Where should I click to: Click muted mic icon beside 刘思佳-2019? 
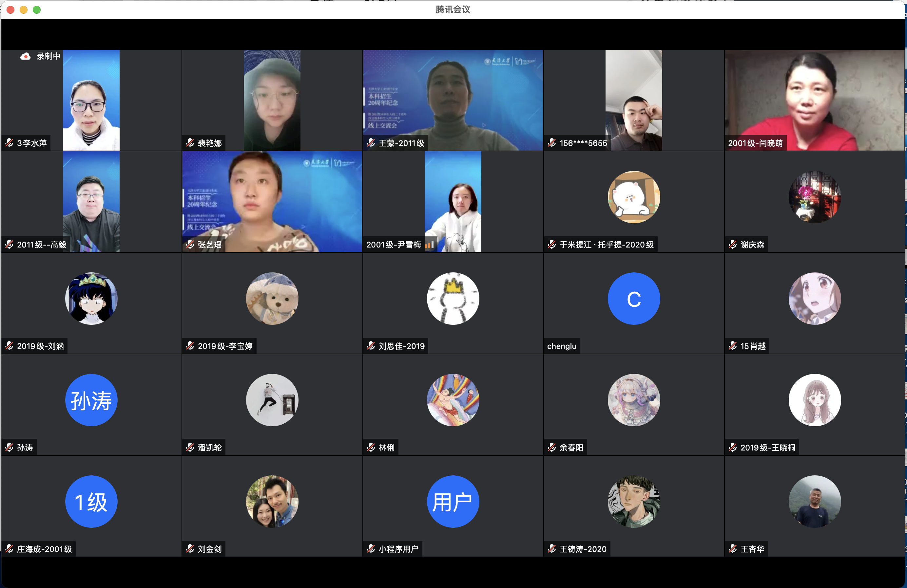tap(371, 346)
